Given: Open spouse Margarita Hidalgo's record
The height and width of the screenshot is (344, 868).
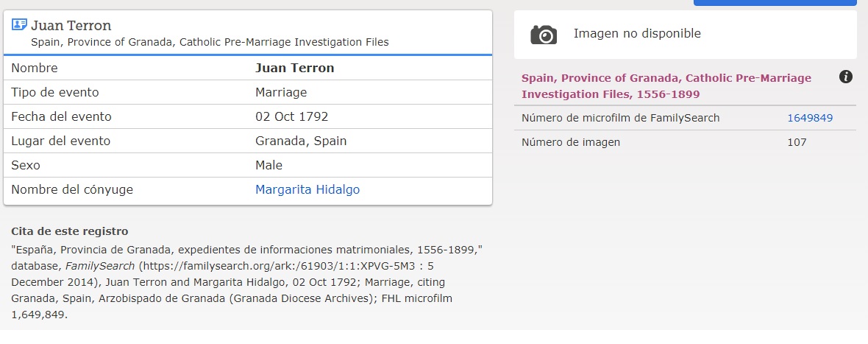Looking at the screenshot, I should (x=307, y=189).
